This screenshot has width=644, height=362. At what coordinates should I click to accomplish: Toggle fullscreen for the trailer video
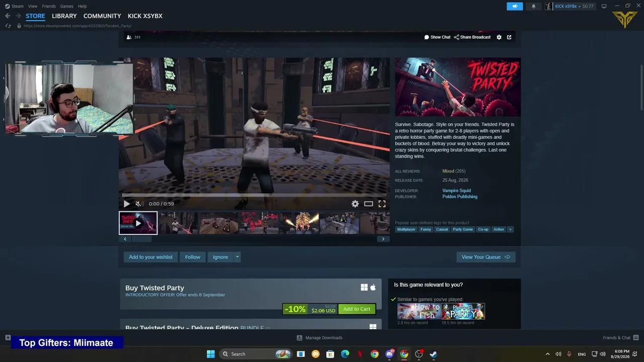point(382,204)
